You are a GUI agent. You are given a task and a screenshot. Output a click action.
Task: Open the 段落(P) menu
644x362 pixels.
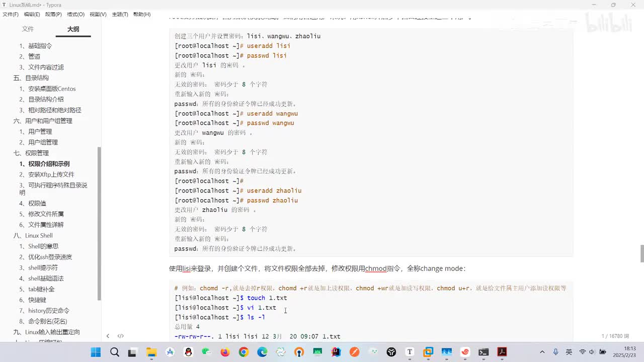pyautogui.click(x=53, y=15)
